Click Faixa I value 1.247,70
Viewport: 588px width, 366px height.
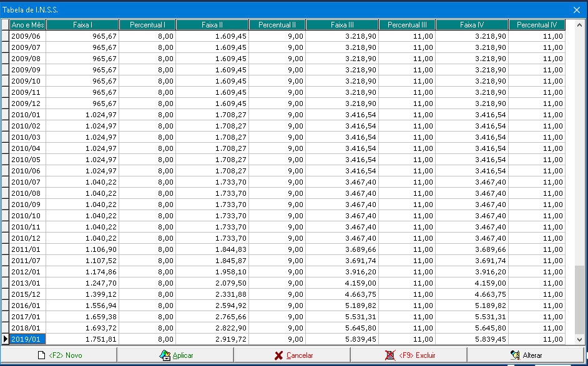pyautogui.click(x=82, y=283)
